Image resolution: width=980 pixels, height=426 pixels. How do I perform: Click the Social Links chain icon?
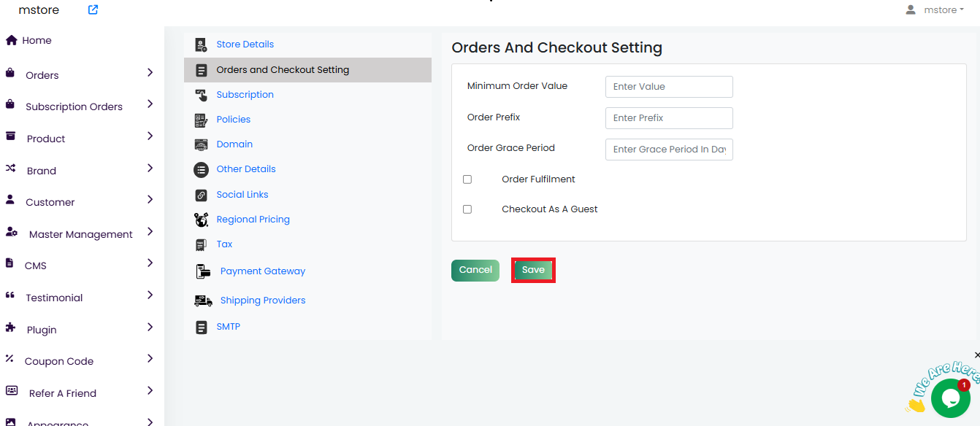202,195
